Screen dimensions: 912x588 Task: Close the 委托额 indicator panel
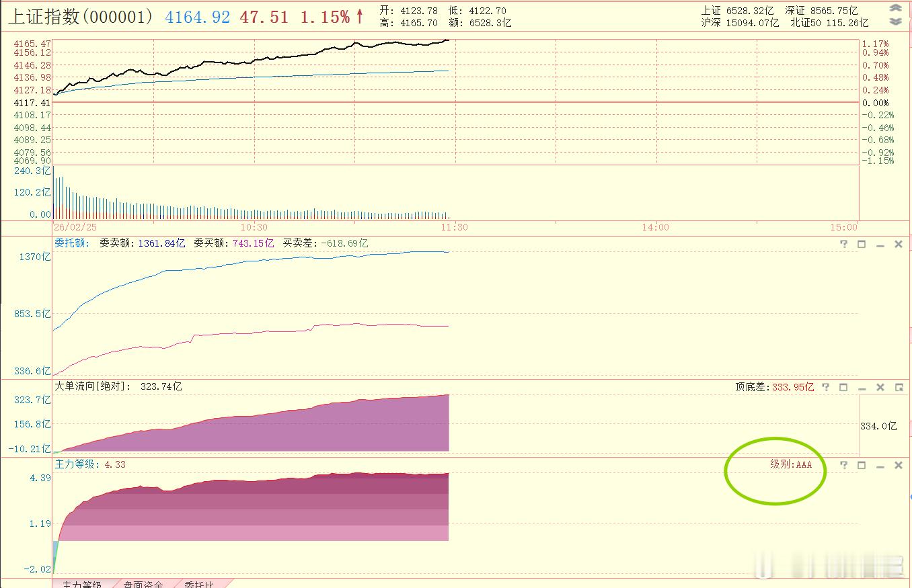(x=898, y=244)
